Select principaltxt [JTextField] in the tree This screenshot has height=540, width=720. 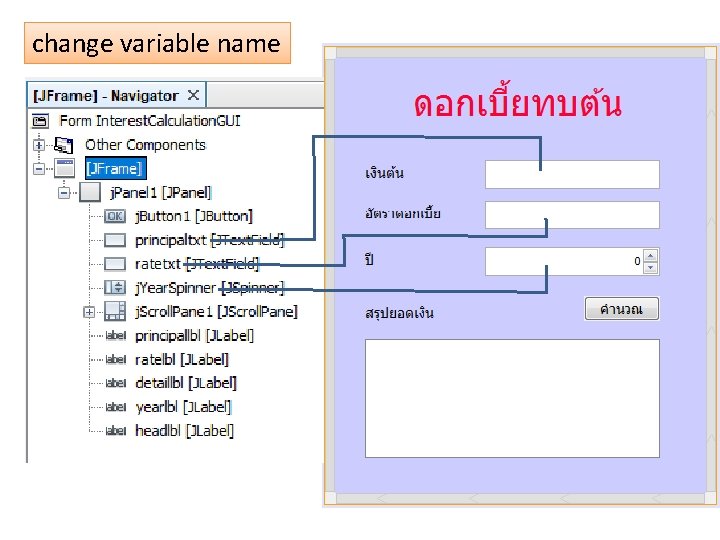click(x=209, y=240)
